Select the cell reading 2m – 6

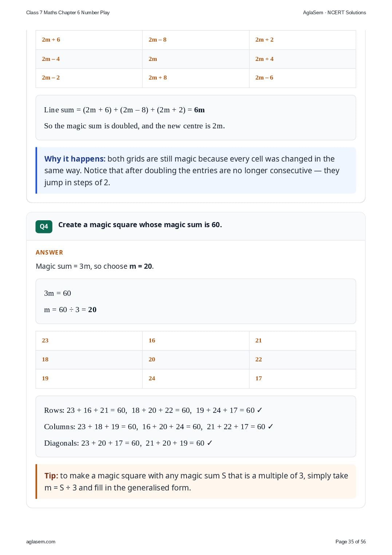(x=302, y=78)
